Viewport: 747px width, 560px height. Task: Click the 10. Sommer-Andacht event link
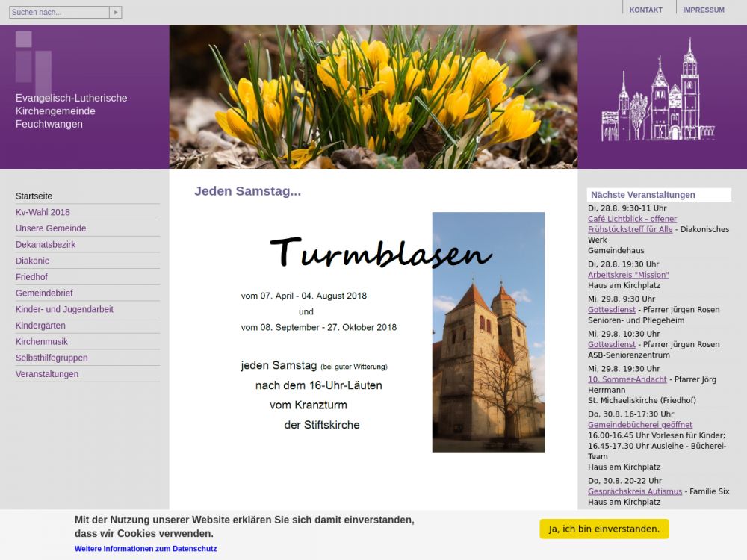[627, 379]
